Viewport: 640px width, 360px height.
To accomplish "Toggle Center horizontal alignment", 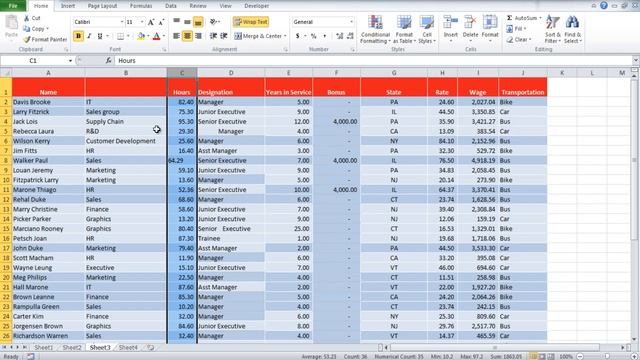I will pos(187,36).
